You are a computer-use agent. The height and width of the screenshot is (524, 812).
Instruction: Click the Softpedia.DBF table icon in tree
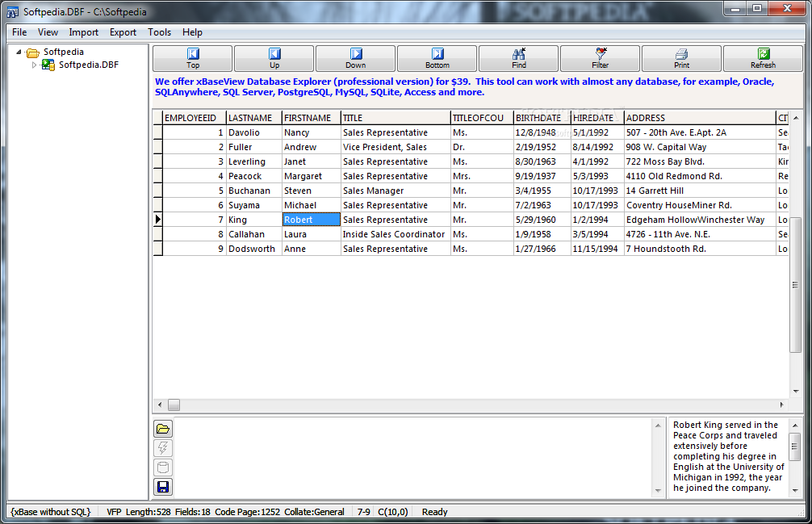click(x=48, y=65)
